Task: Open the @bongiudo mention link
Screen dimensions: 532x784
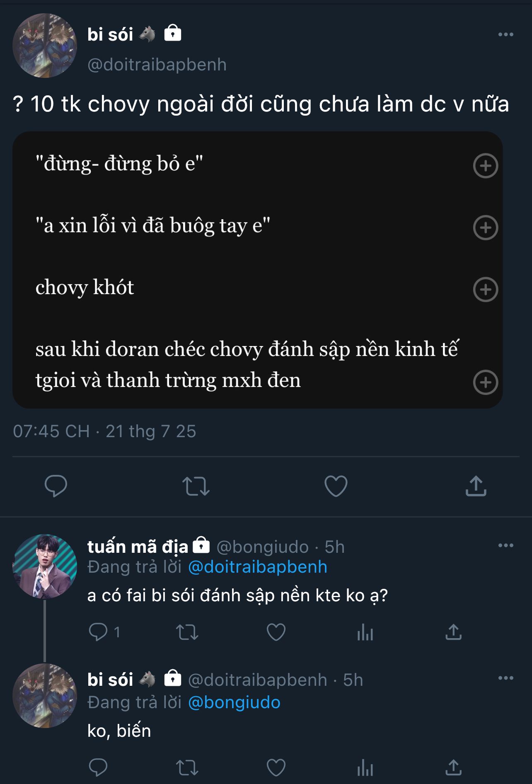Action: [234, 702]
